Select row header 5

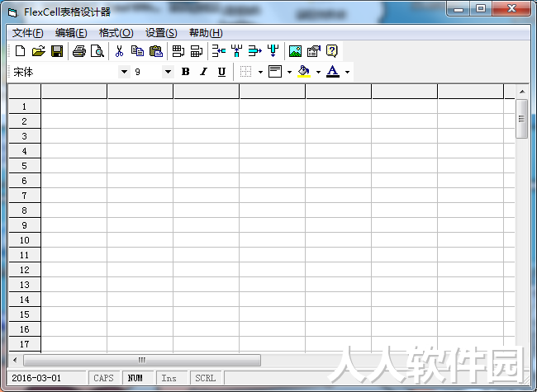[x=24, y=166]
